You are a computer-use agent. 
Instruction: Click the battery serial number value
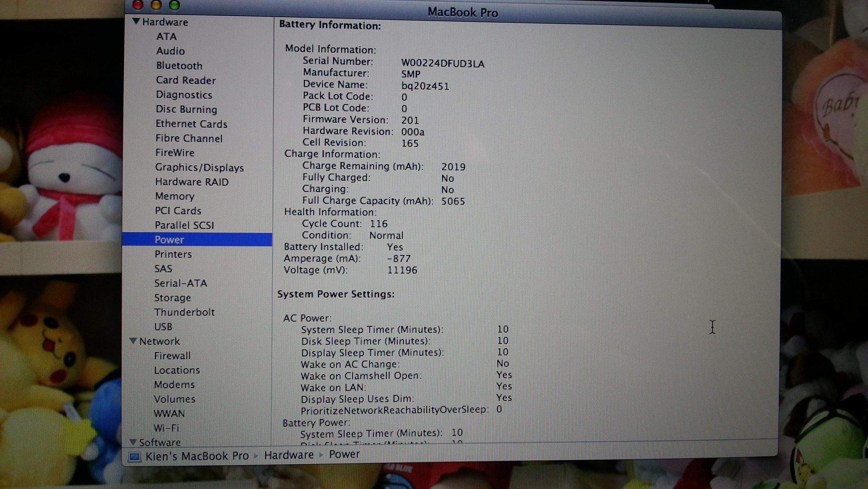pos(443,64)
